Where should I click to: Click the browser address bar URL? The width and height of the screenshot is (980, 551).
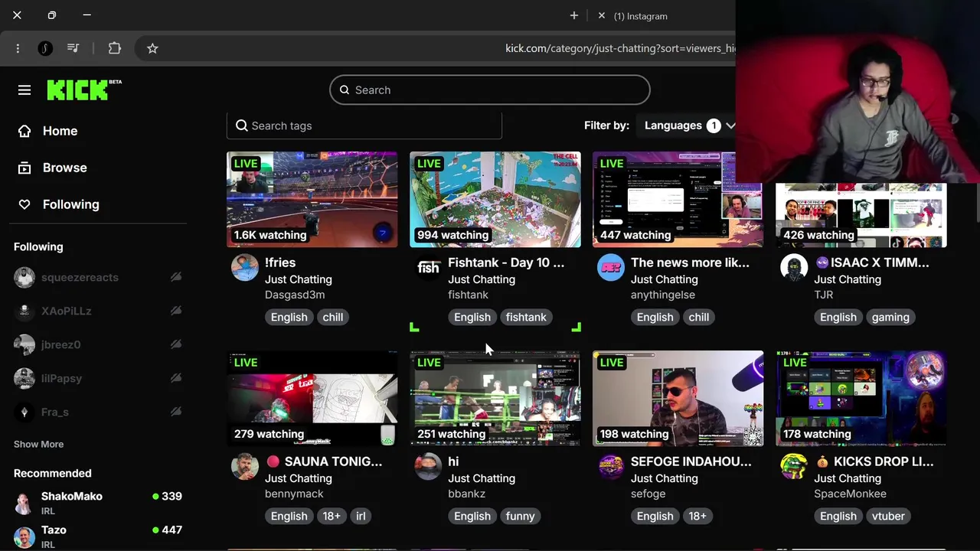pos(619,48)
